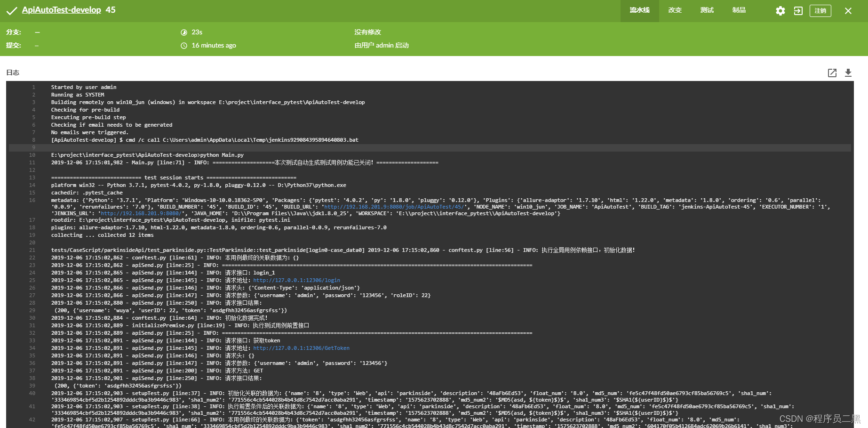
Task: Click the '没有修改' text in header
Action: (x=367, y=32)
